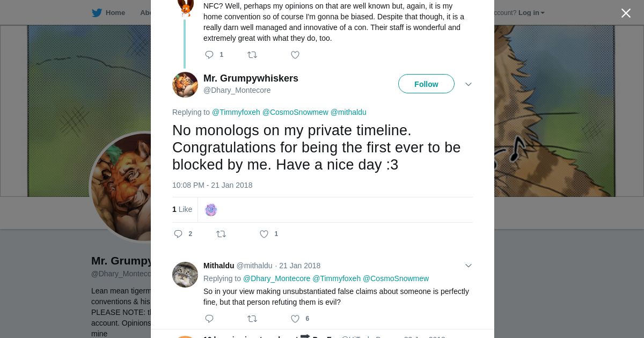
Task: Open Mr. Grumpywhiskers' profile avatar
Action: coord(185,84)
